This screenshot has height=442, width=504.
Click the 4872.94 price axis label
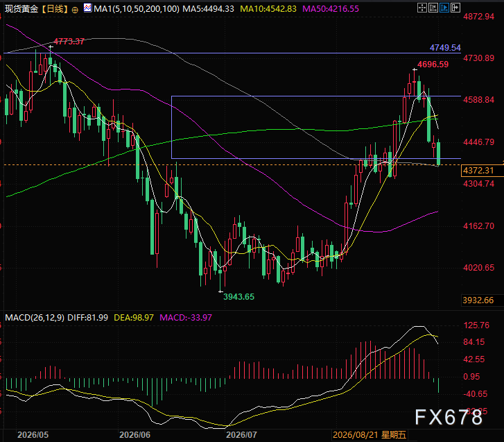click(478, 17)
